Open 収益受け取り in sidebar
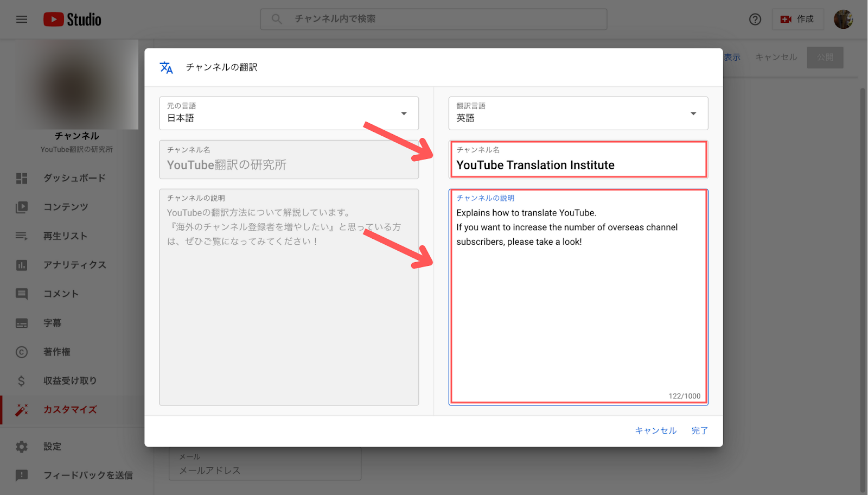Viewport: 868px width, 495px height. (x=70, y=380)
